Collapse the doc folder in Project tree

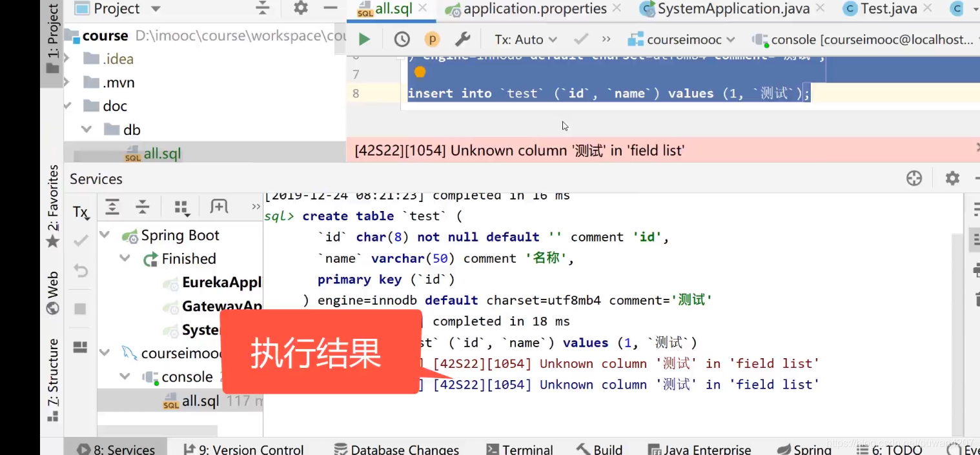point(67,106)
